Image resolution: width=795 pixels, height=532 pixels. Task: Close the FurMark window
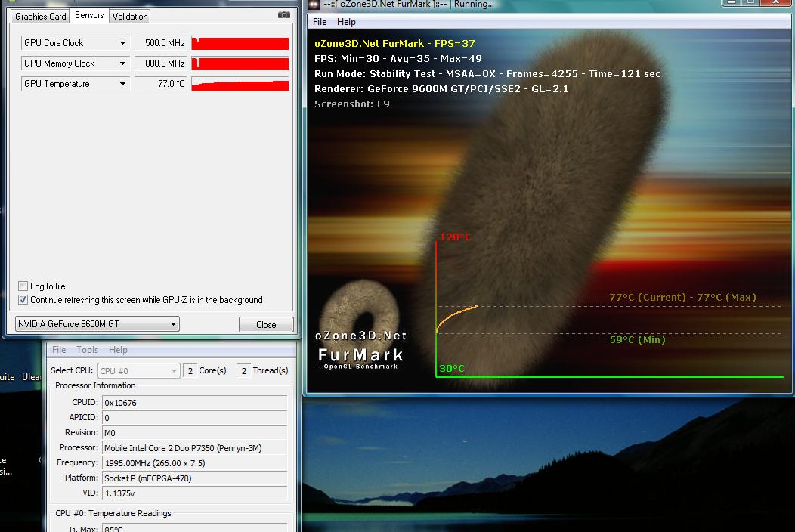tap(776, 2)
